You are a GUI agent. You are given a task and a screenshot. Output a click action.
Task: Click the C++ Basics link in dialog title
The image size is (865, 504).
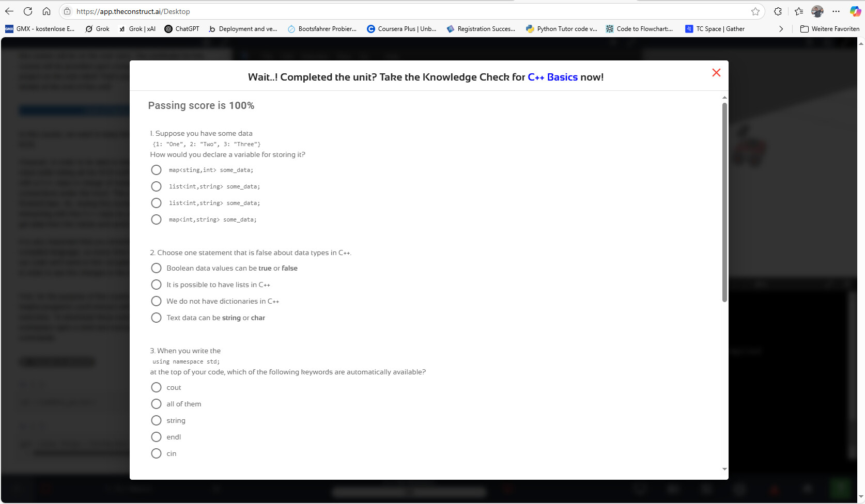pyautogui.click(x=552, y=77)
